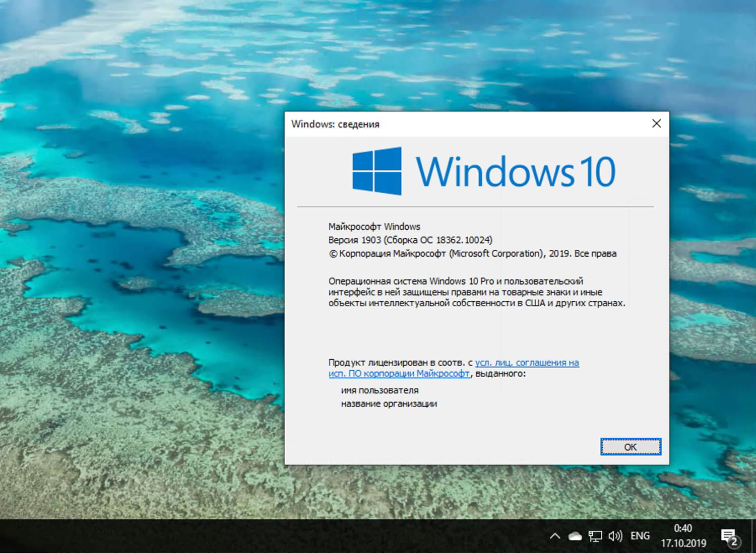Screen dimensions: 756x553
Task: Open OneDrive from the system tray cloud icon
Action: click(x=575, y=535)
